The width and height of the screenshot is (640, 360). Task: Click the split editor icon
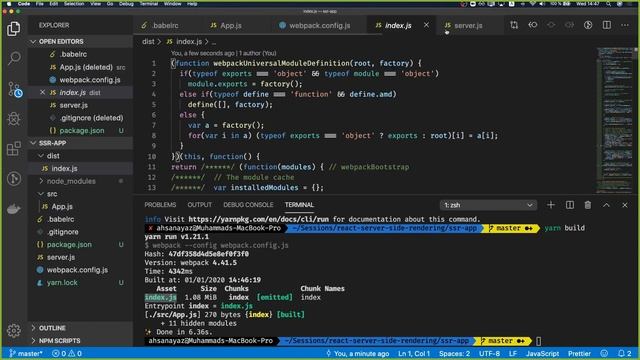pos(607,25)
